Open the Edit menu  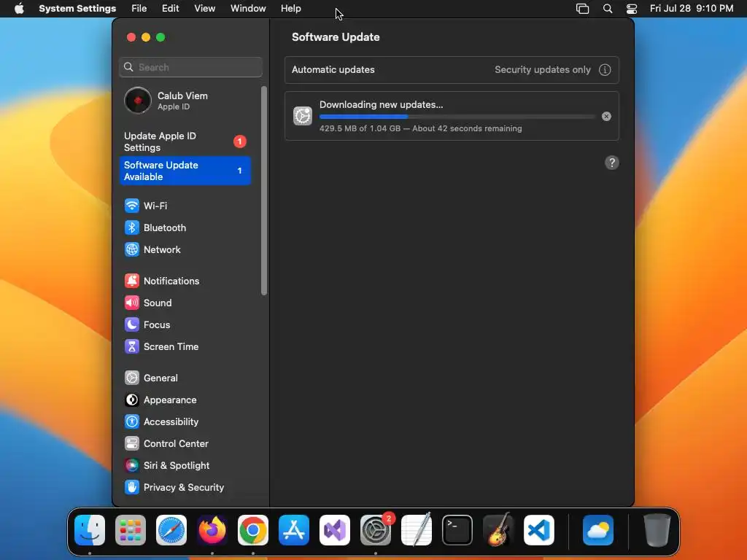click(170, 9)
